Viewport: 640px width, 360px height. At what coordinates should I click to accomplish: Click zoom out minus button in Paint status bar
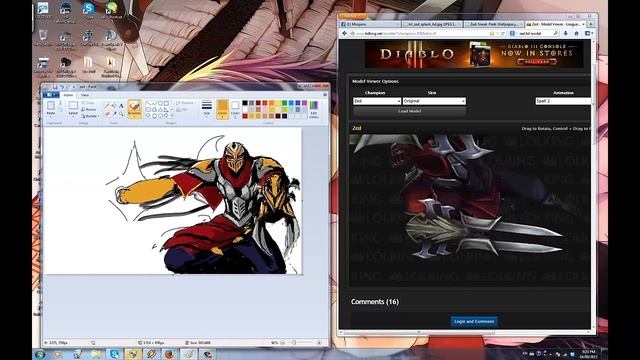pos(282,342)
